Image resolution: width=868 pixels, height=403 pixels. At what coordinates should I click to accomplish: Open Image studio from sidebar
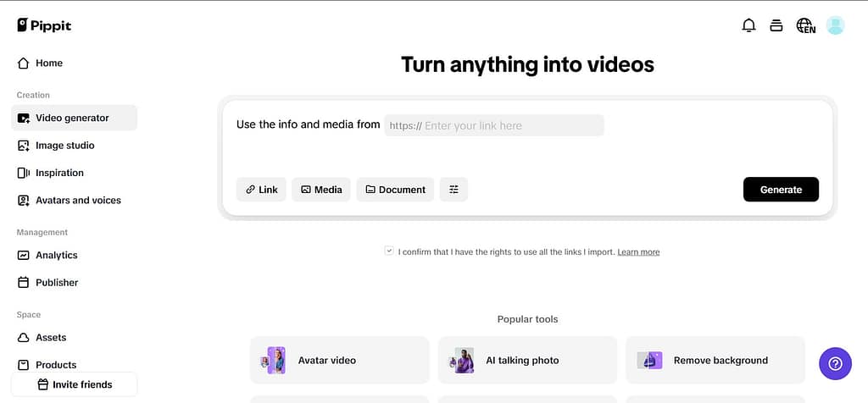pos(64,146)
